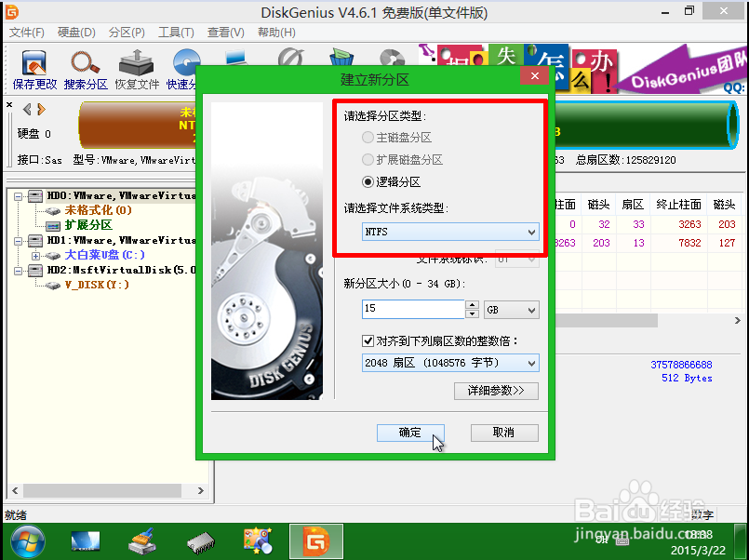Close the disk map panel with the X
The width and height of the screenshot is (749, 560).
(9, 104)
